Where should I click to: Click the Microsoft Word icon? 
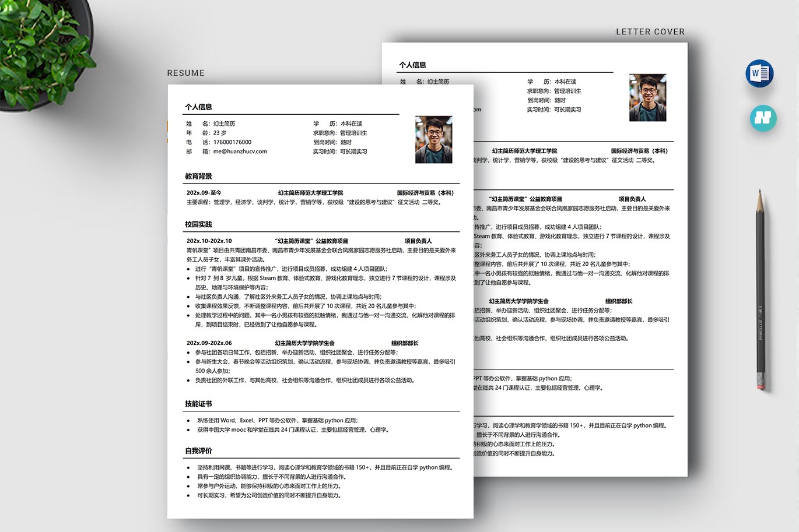(759, 73)
